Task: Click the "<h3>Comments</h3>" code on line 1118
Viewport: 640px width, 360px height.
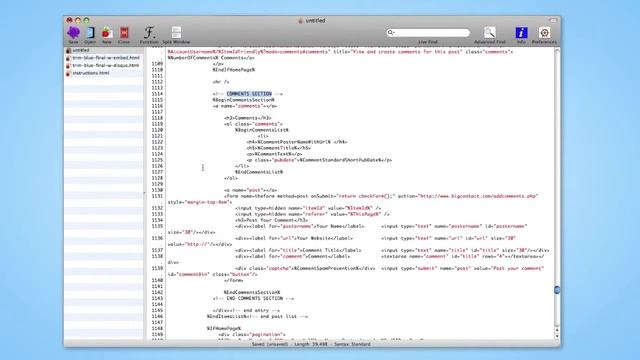Action: coord(248,118)
